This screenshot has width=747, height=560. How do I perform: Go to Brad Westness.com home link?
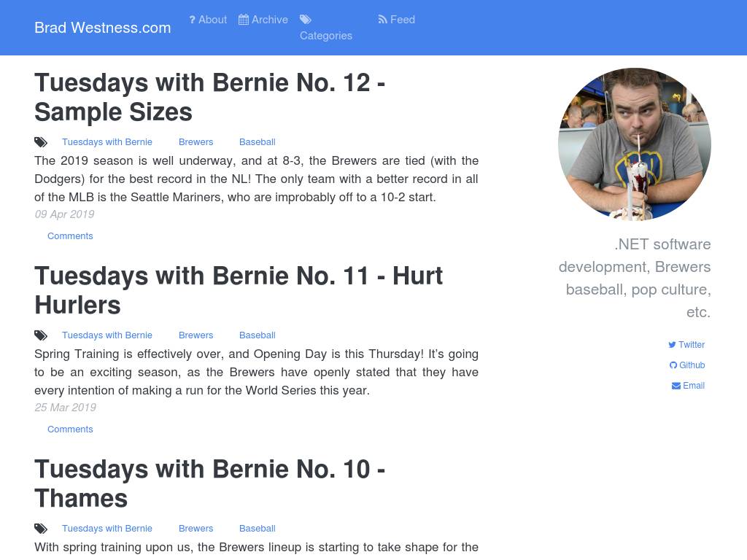[x=103, y=28]
